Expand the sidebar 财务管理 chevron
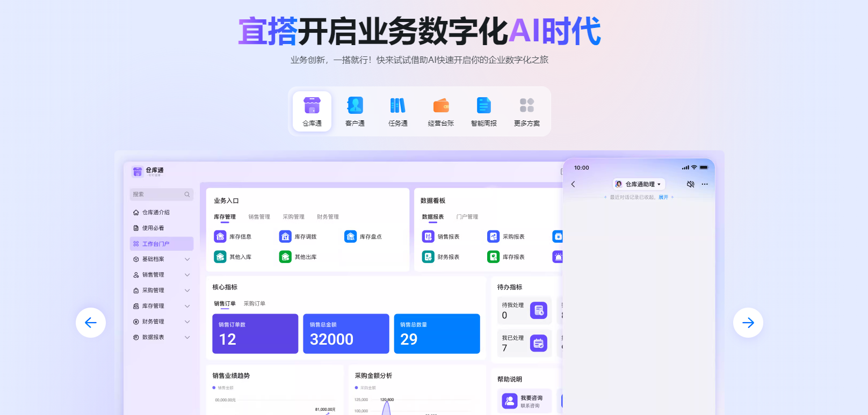The width and height of the screenshot is (868, 415). 187,322
